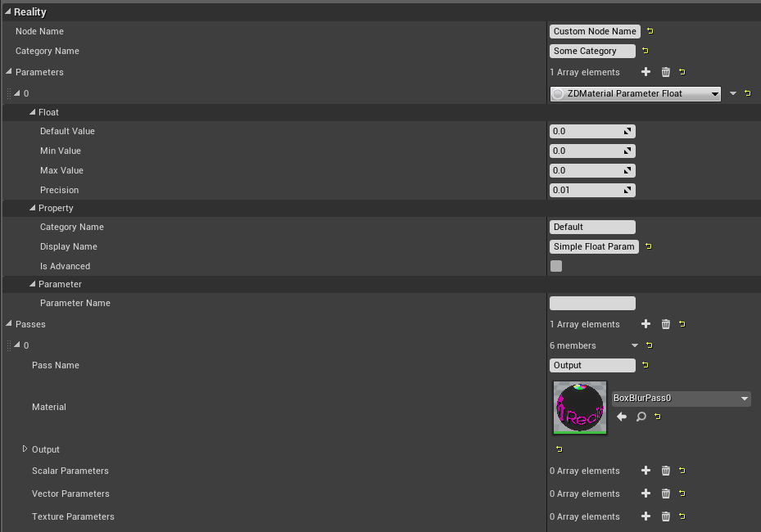
Task: Reset Node Name to default value
Action: (650, 31)
